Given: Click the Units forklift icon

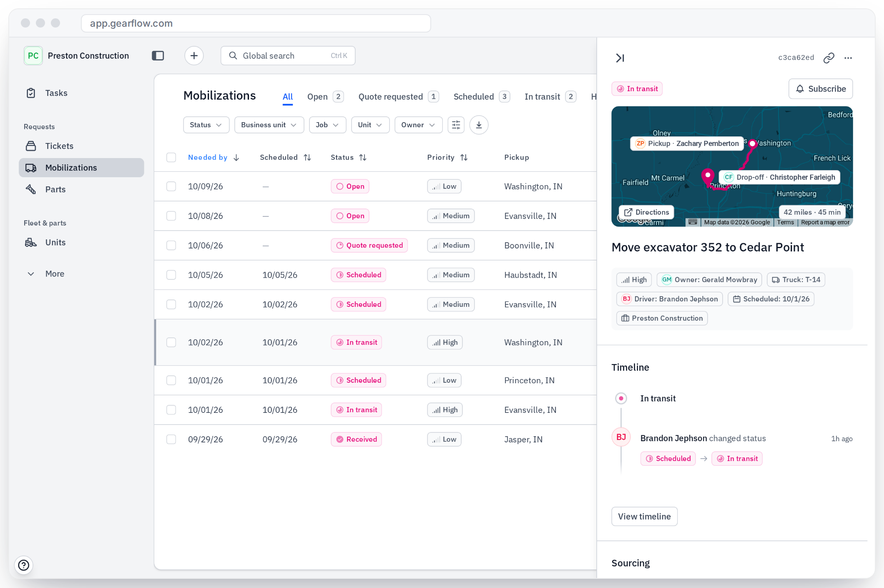Looking at the screenshot, I should point(31,242).
